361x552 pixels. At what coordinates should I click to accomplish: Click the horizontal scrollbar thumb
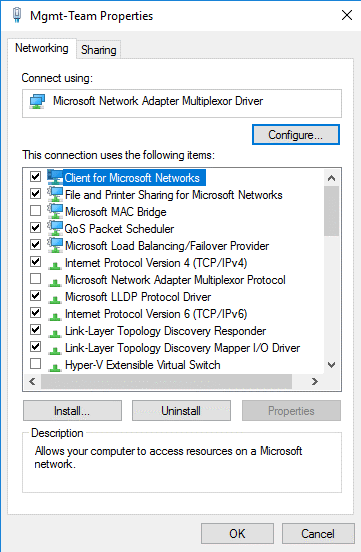coord(166,381)
